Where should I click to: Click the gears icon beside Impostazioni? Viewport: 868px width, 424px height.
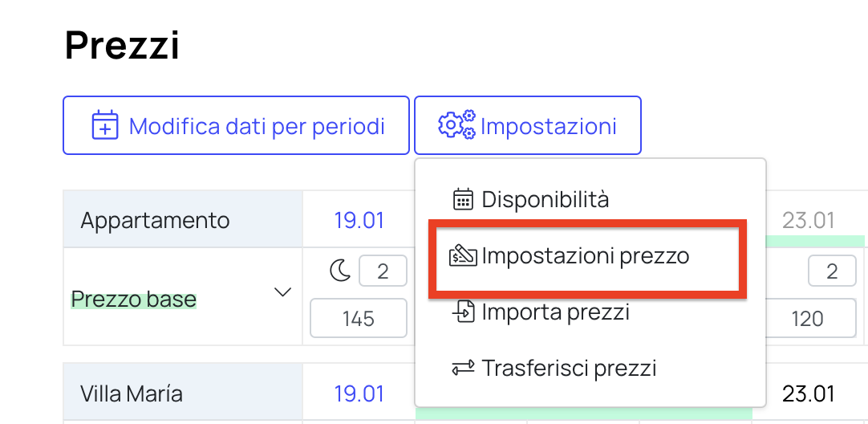(x=456, y=124)
